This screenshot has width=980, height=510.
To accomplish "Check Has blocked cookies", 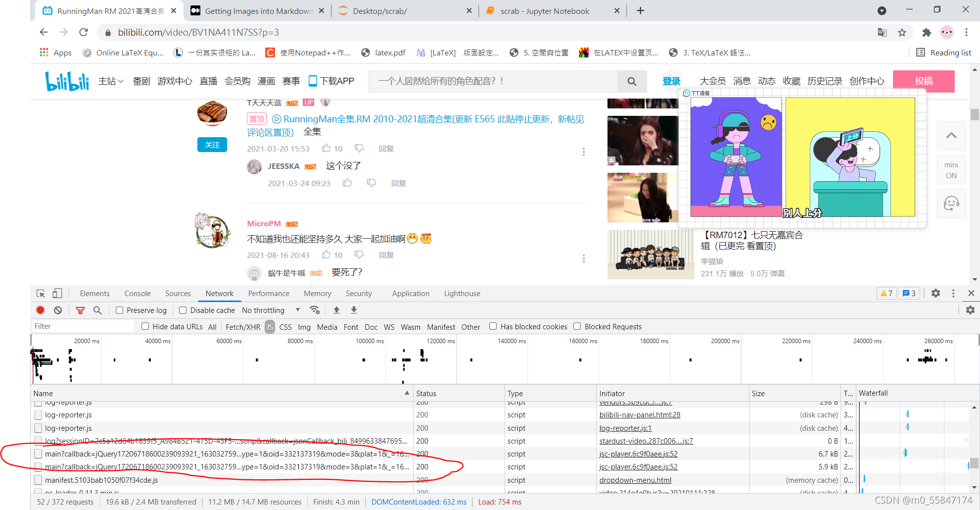I will [x=493, y=326].
